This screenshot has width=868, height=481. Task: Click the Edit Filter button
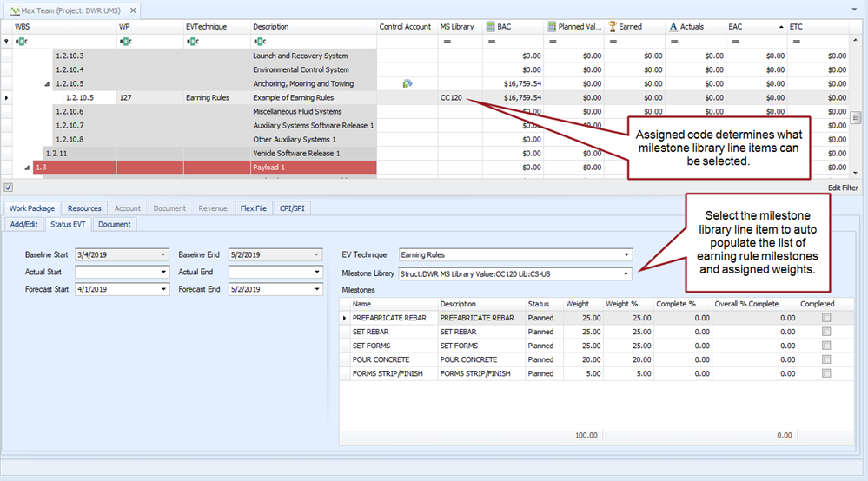(844, 187)
